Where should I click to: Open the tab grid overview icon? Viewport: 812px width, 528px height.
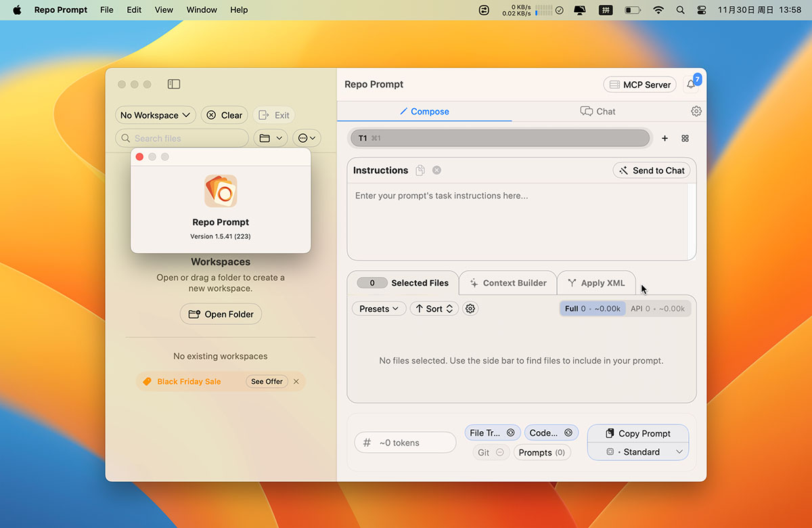685,138
